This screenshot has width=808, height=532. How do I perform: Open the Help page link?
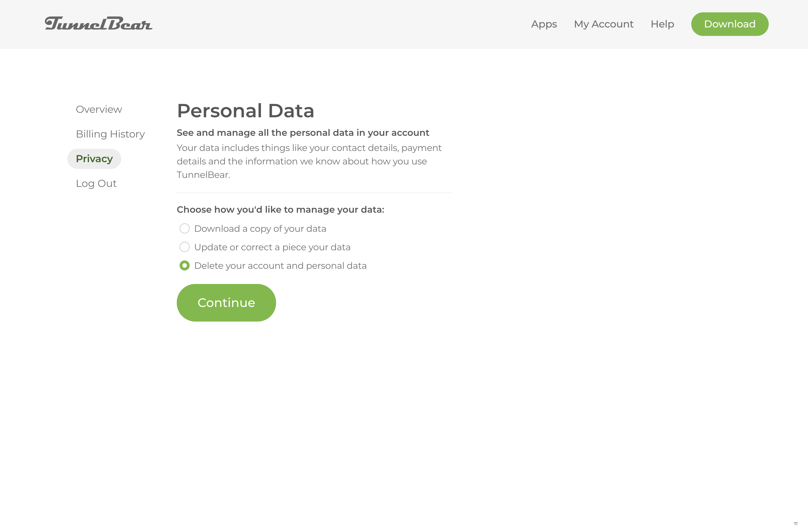pos(662,24)
